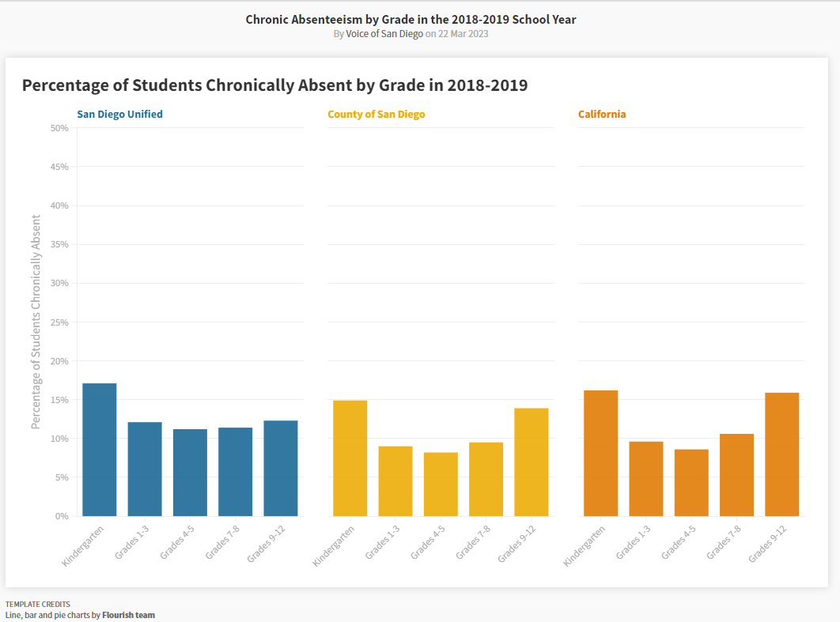
Task: Select San Diego Unified Grades 1-3 bar
Action: tap(145, 469)
